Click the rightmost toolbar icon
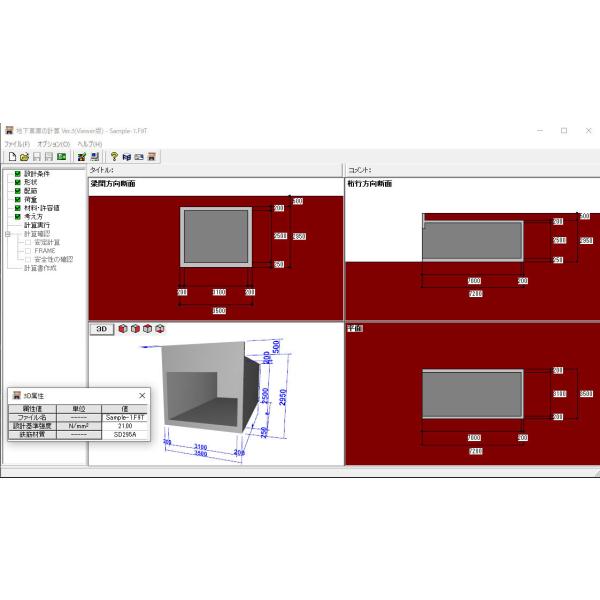Viewport: 600px width, 600px height. pyautogui.click(x=151, y=157)
